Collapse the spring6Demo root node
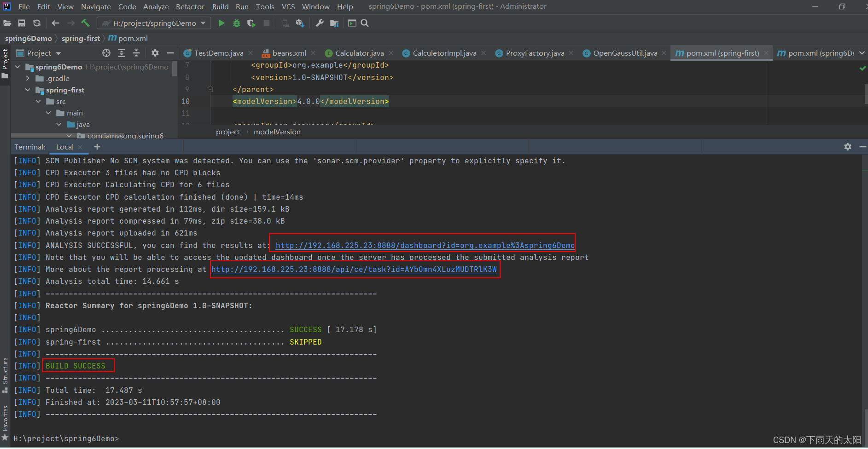 (17, 67)
